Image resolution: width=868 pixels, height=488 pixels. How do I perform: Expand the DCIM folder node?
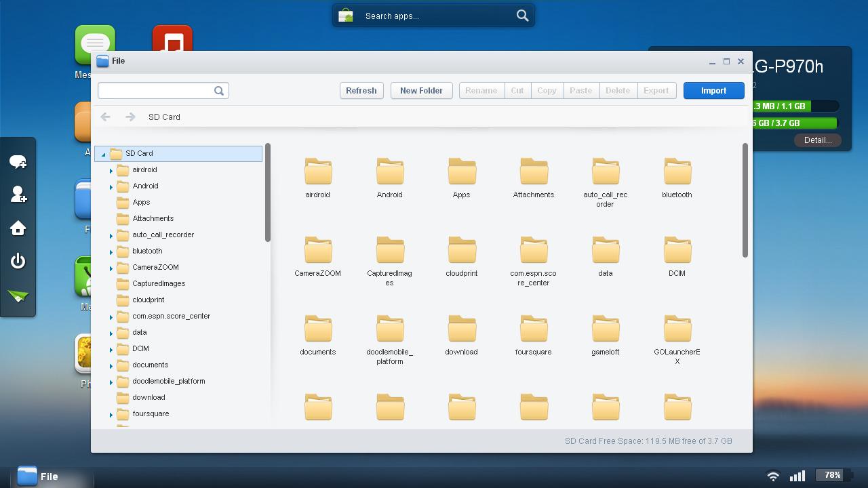tap(112, 348)
